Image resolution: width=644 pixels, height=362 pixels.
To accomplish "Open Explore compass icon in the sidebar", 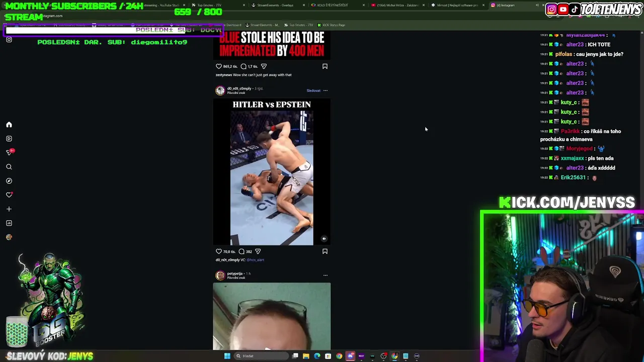I will (x=9, y=181).
